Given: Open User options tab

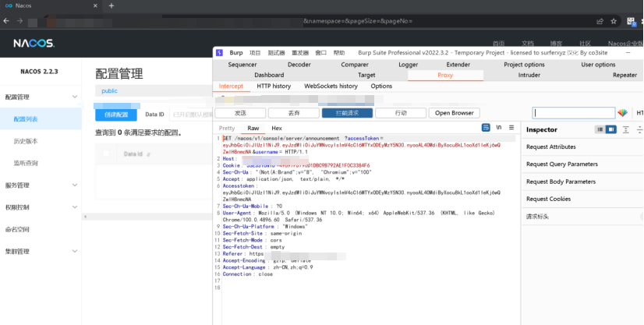Looking at the screenshot, I should 598,65.
